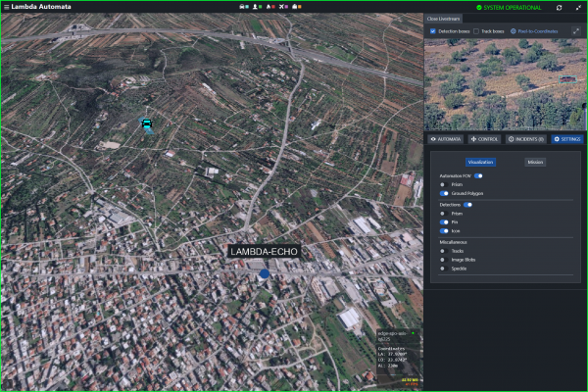588x392 pixels.
Task: Enable the Track boxes checkbox
Action: [x=476, y=31]
